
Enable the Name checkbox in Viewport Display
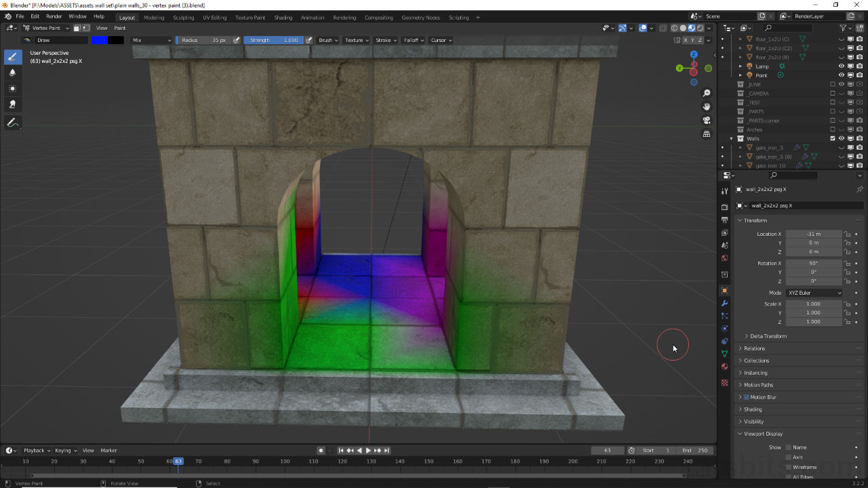point(788,447)
